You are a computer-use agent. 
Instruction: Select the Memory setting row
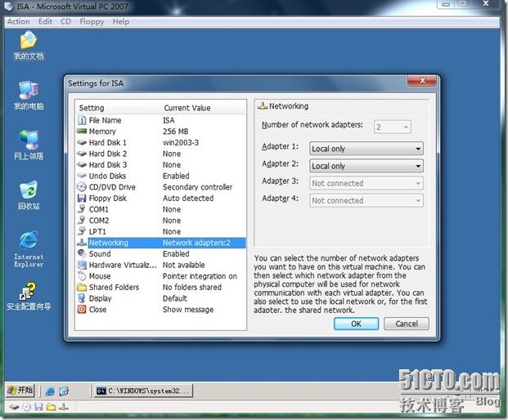(x=160, y=132)
